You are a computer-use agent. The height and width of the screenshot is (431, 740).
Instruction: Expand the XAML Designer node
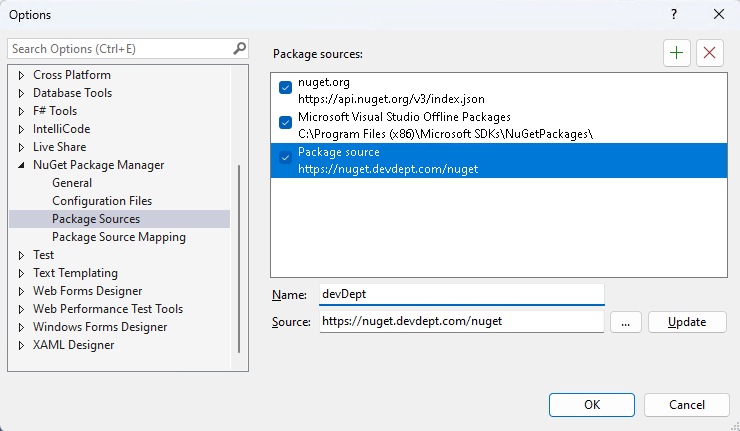(22, 345)
